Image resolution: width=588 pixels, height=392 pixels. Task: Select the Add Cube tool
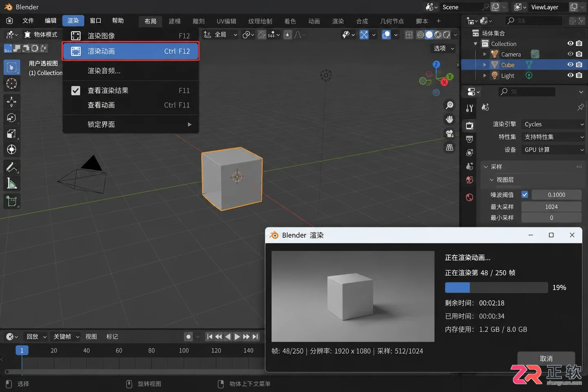[x=11, y=201]
